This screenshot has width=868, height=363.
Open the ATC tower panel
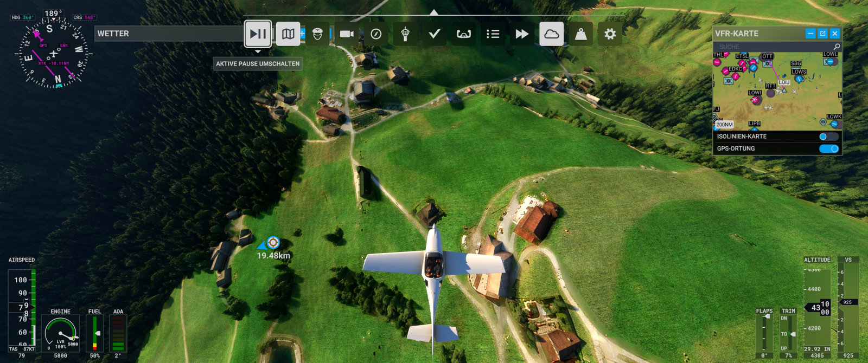[405, 34]
